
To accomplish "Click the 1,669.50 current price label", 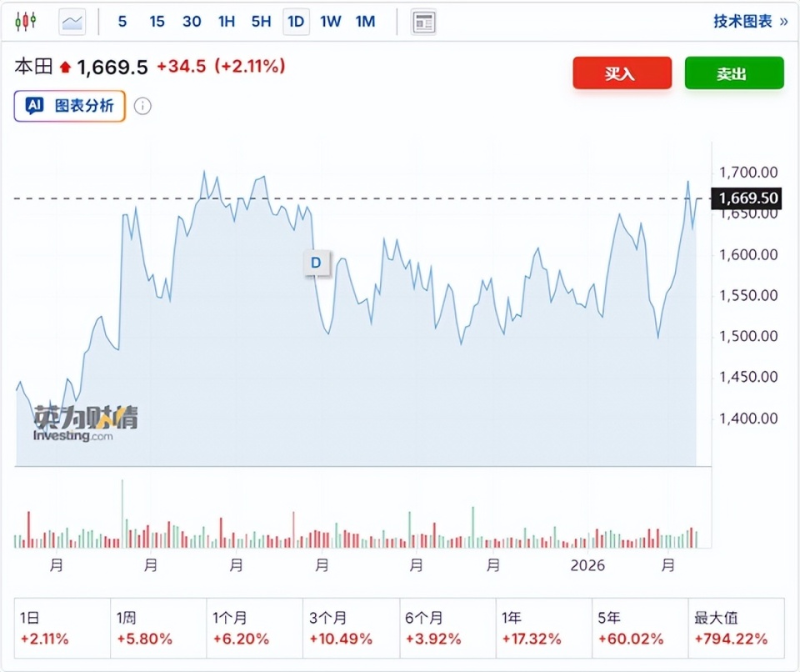I will 747,198.
